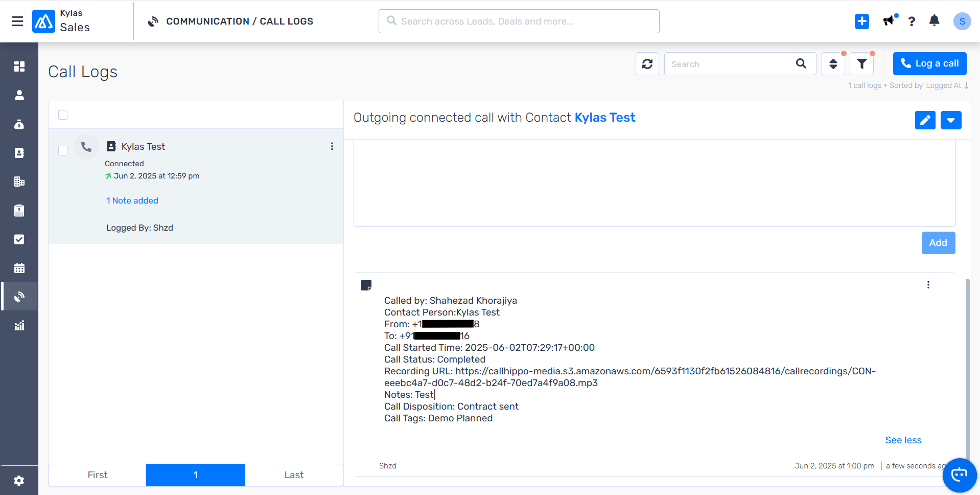Focus the global search across Leads field
This screenshot has width=980, height=495.
point(519,21)
